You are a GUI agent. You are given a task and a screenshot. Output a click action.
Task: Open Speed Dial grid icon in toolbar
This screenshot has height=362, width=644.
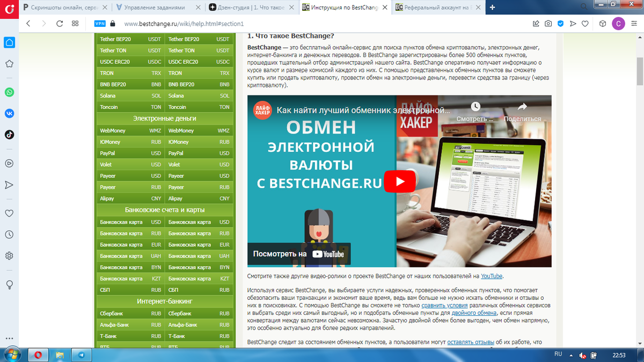[x=75, y=24]
